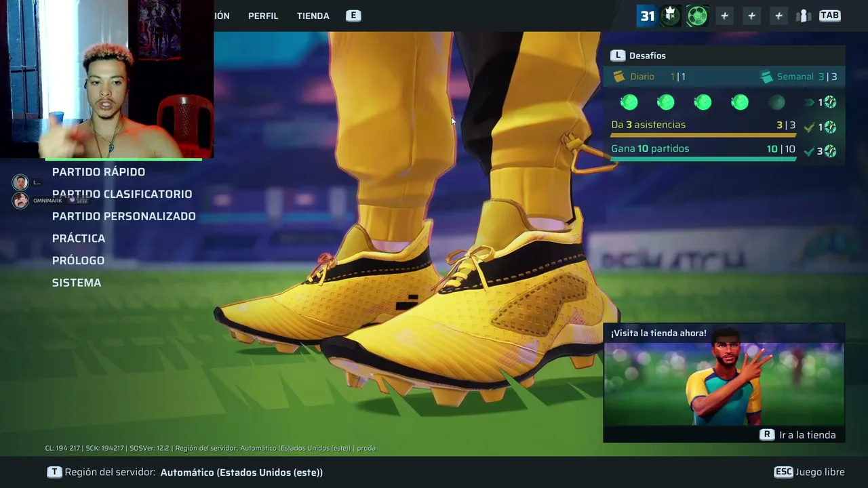Screen dimensions: 868x488
Task: Click the first empty plus slot after the ball emblem
Action: pyautogui.click(x=724, y=16)
